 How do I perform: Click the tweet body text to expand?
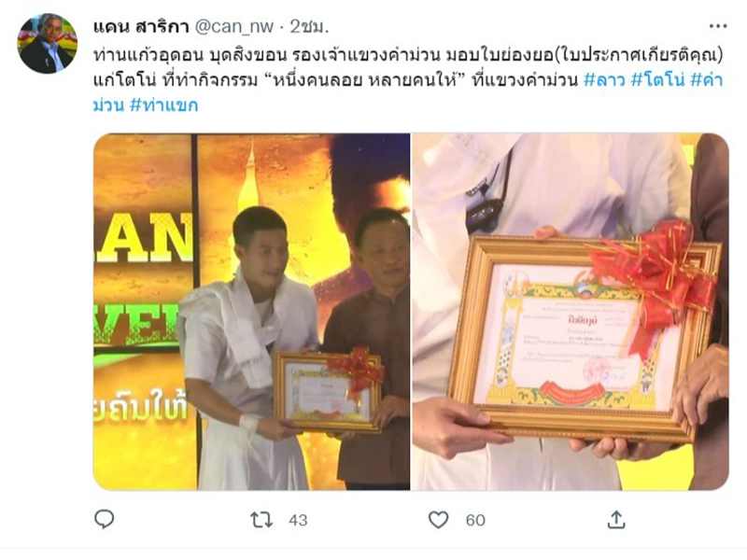tap(408, 79)
